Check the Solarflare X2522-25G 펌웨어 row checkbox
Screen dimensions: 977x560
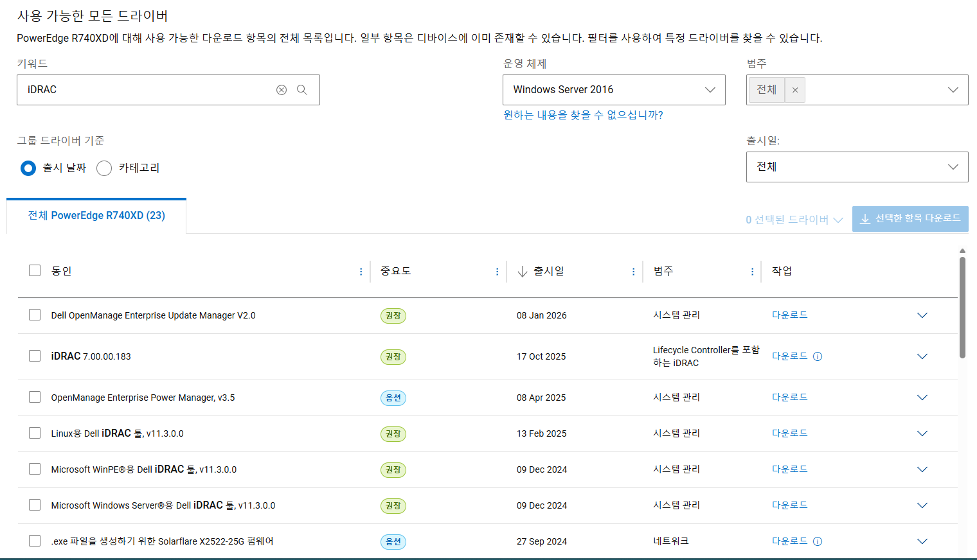click(x=35, y=541)
